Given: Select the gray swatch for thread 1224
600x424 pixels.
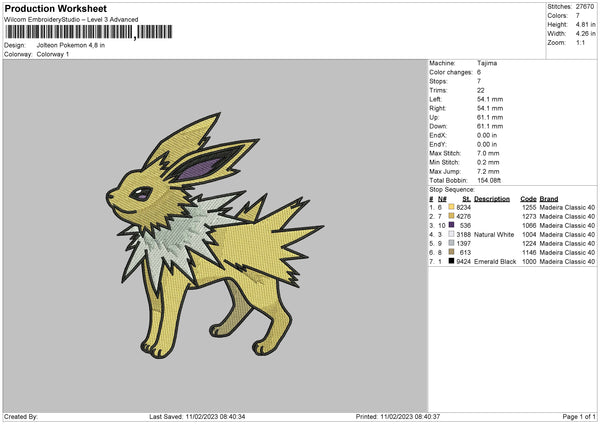Looking at the screenshot, I should [x=451, y=243].
